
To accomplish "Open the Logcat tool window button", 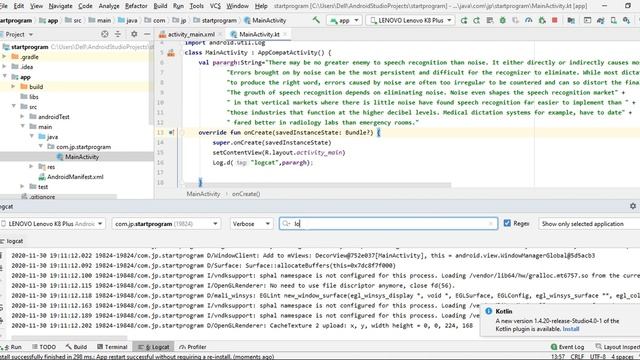I will pos(154,347).
